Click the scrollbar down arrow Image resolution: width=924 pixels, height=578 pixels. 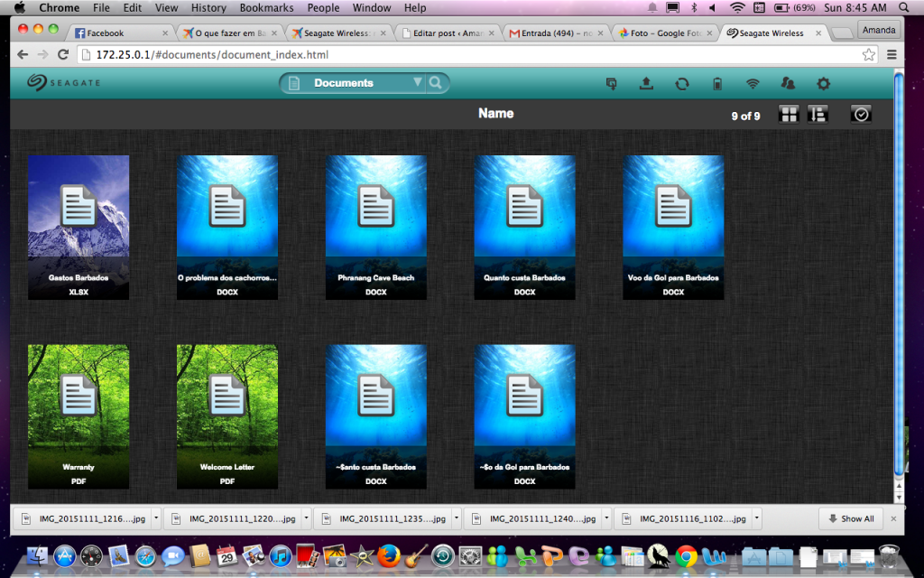click(899, 498)
